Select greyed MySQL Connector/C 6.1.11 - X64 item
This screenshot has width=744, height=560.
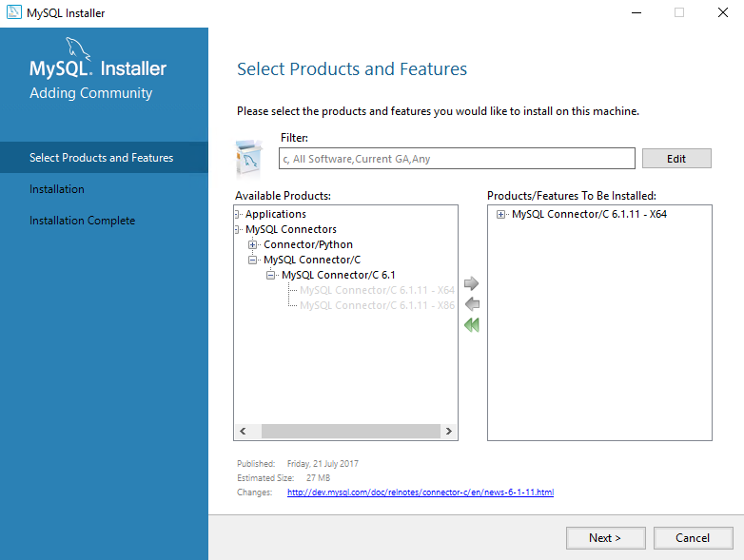(377, 290)
